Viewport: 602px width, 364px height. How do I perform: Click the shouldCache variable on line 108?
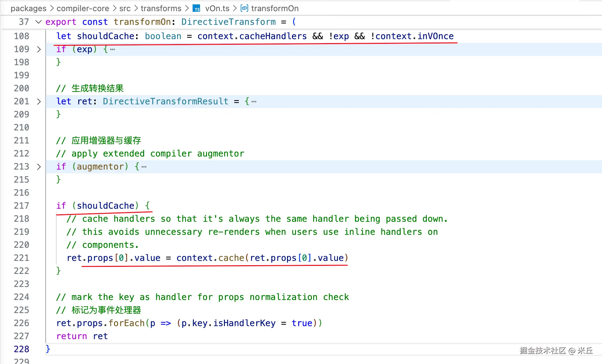point(106,36)
